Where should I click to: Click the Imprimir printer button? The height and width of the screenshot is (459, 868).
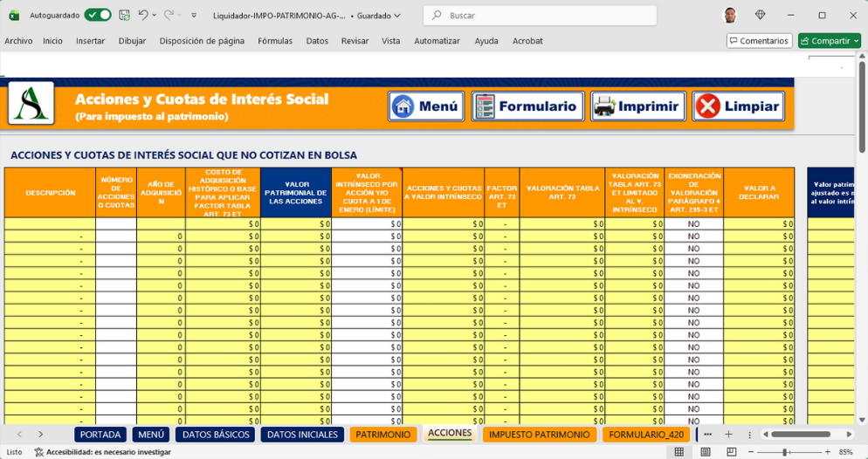[x=638, y=106]
